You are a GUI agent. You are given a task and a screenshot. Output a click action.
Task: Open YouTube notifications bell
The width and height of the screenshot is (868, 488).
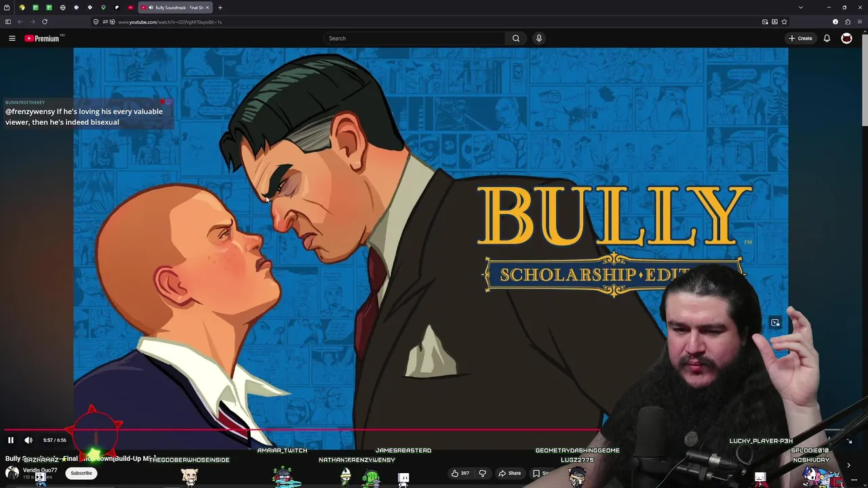(827, 39)
